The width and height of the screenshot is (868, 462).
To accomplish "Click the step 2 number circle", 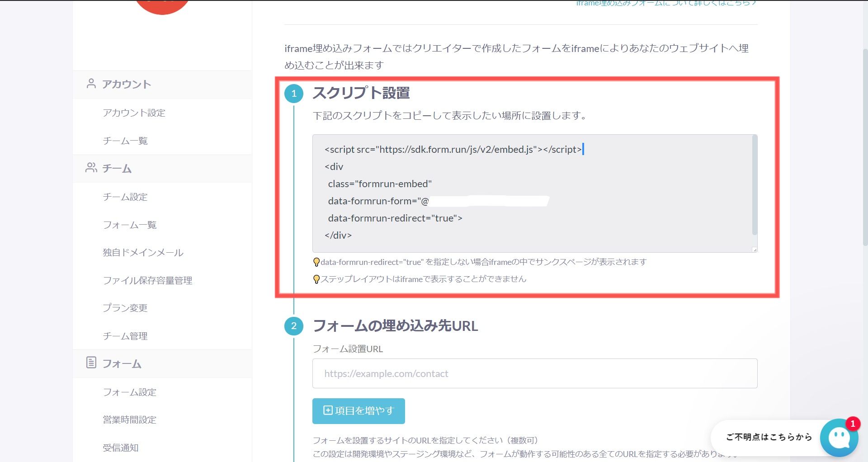I will click(294, 326).
